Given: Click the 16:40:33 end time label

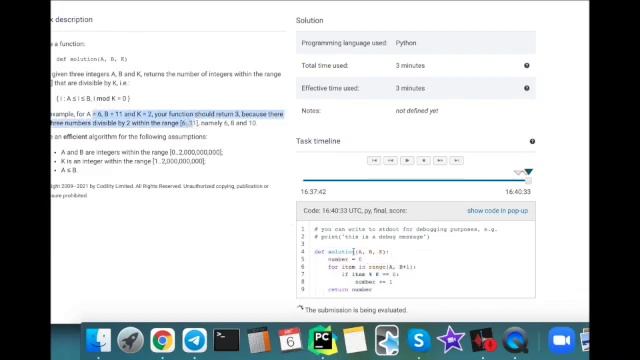Looking at the screenshot, I should 518,192.
